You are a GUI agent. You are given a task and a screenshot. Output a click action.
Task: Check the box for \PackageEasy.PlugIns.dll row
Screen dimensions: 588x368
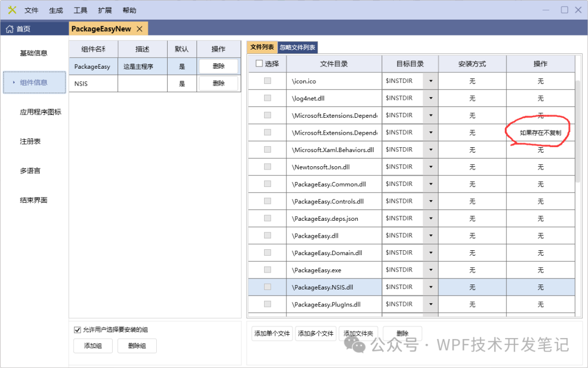pyautogui.click(x=267, y=304)
